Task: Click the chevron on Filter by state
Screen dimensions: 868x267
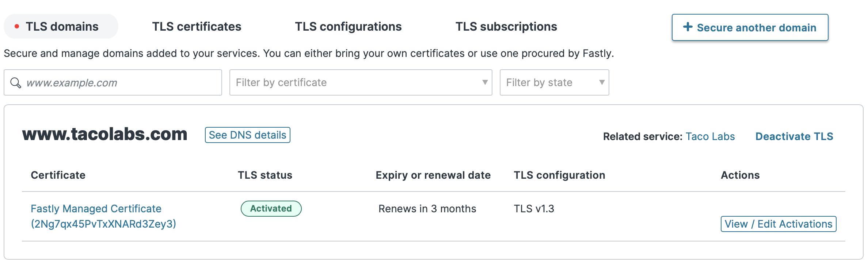Action: 602,82
